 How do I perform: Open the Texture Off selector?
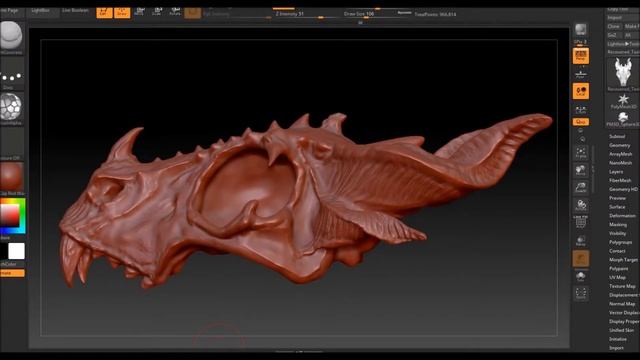click(x=11, y=143)
